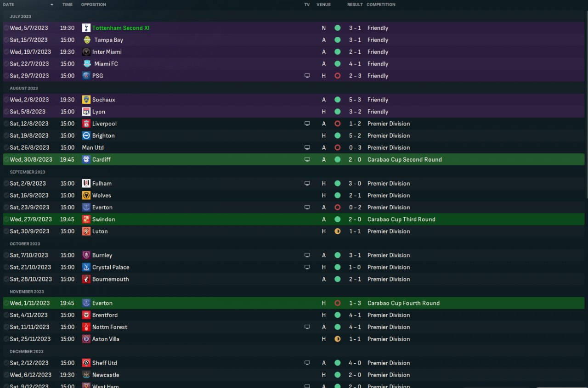
Task: Click the Tottenham Second XI club badge
Action: pyautogui.click(x=86, y=28)
